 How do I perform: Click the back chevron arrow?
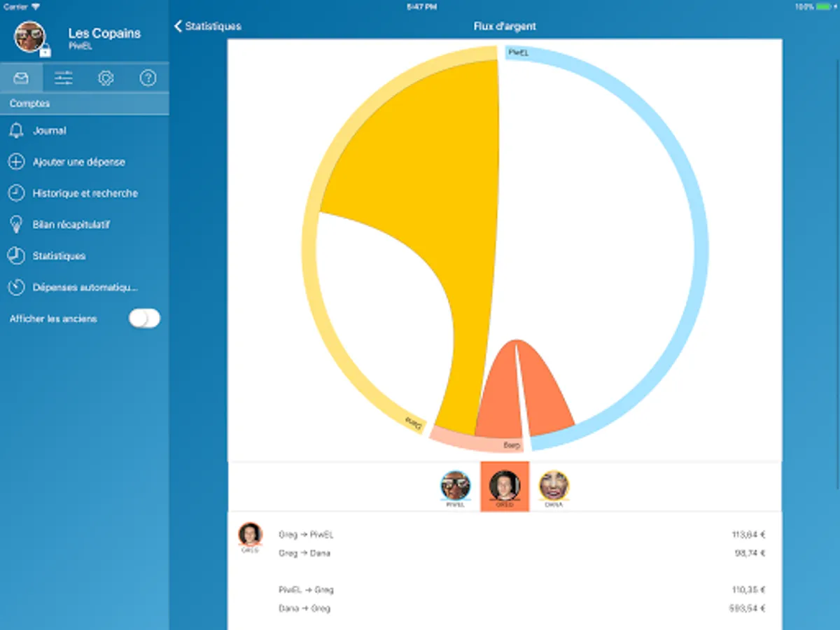pyautogui.click(x=178, y=26)
